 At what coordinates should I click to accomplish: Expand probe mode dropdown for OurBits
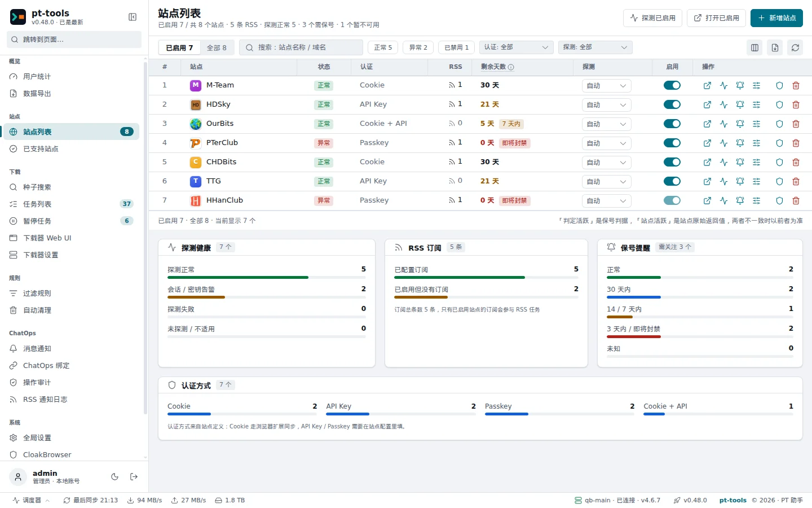pos(607,124)
